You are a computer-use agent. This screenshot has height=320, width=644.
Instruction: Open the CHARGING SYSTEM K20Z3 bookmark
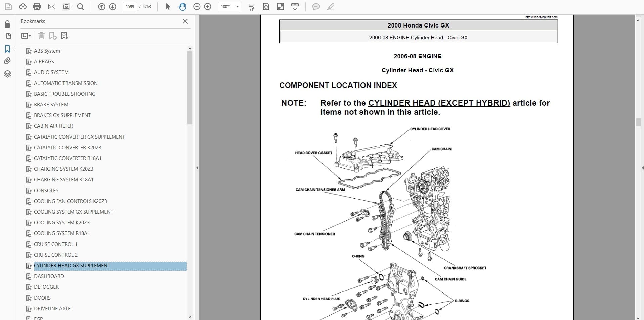coord(63,169)
